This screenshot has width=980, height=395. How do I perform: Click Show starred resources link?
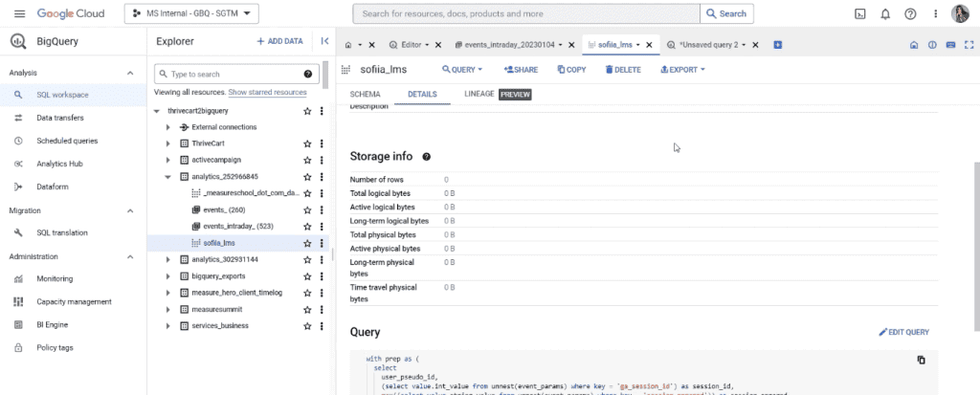(268, 93)
